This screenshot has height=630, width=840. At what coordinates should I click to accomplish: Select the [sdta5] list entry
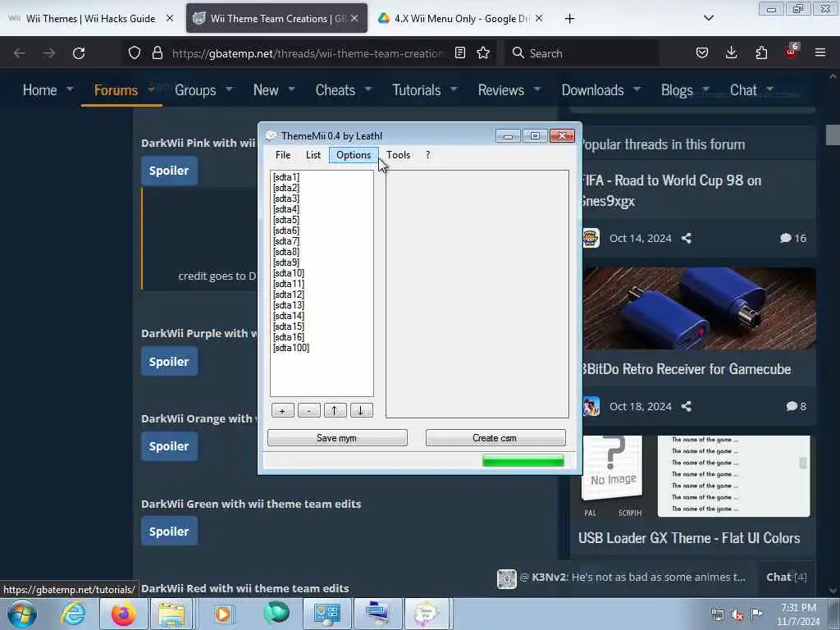[286, 220]
